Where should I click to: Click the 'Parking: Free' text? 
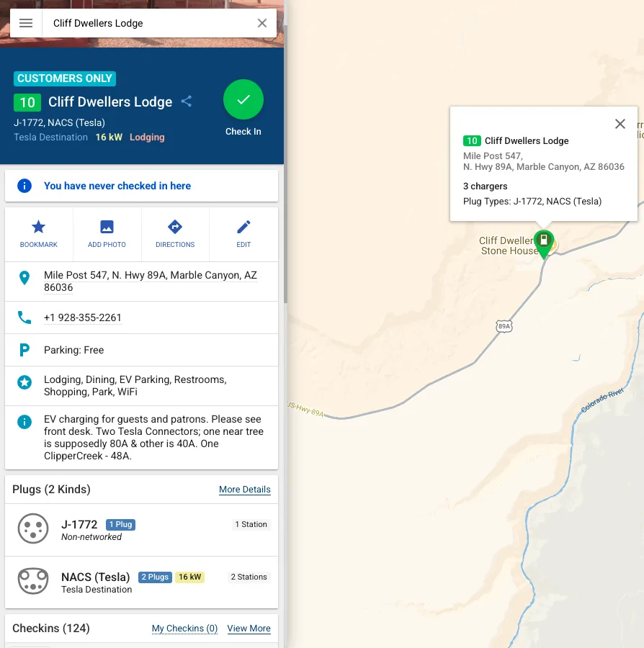pos(73,350)
